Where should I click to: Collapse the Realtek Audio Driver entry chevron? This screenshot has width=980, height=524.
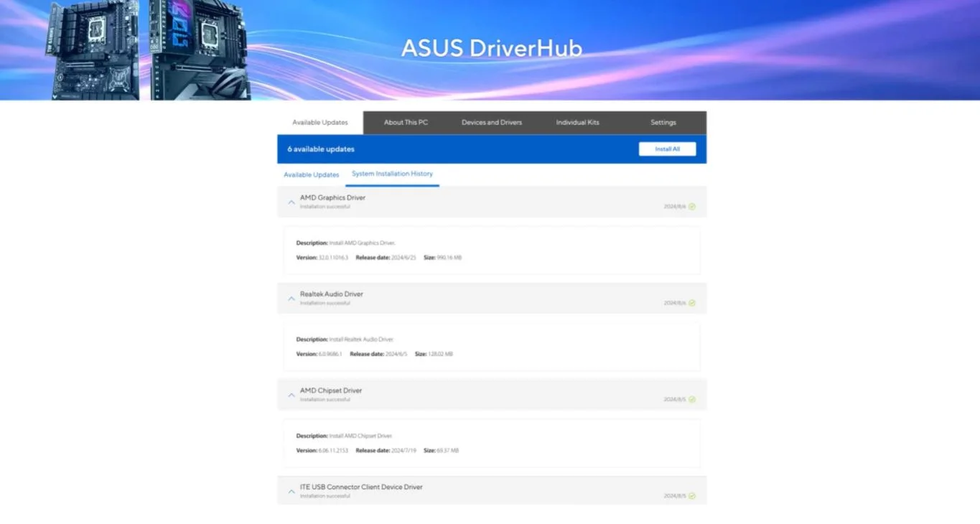[291, 299]
